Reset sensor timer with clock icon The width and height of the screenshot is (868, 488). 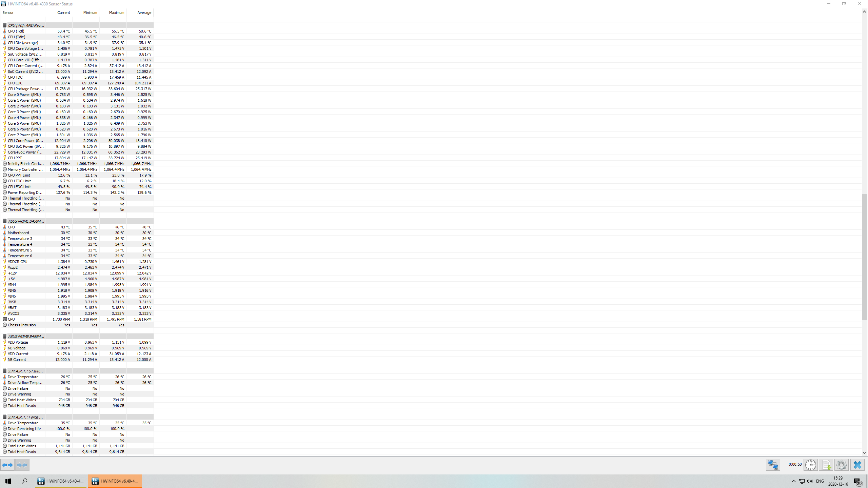click(811, 465)
